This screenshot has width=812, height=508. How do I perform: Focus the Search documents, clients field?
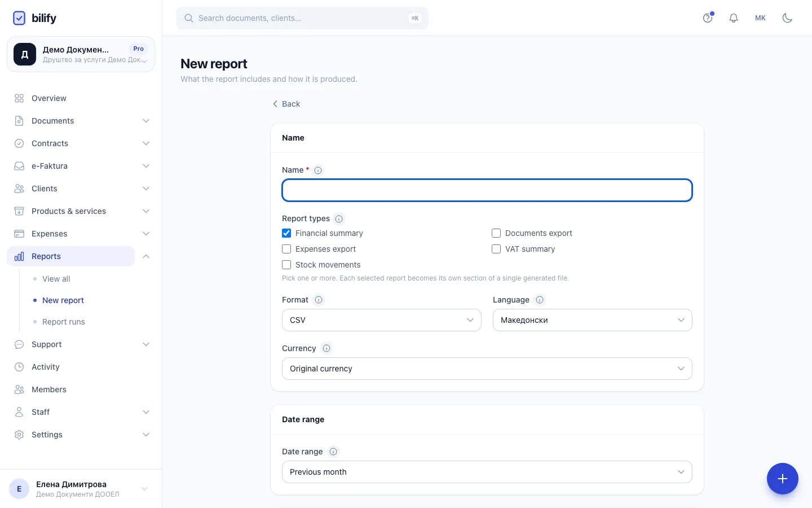tap(302, 18)
